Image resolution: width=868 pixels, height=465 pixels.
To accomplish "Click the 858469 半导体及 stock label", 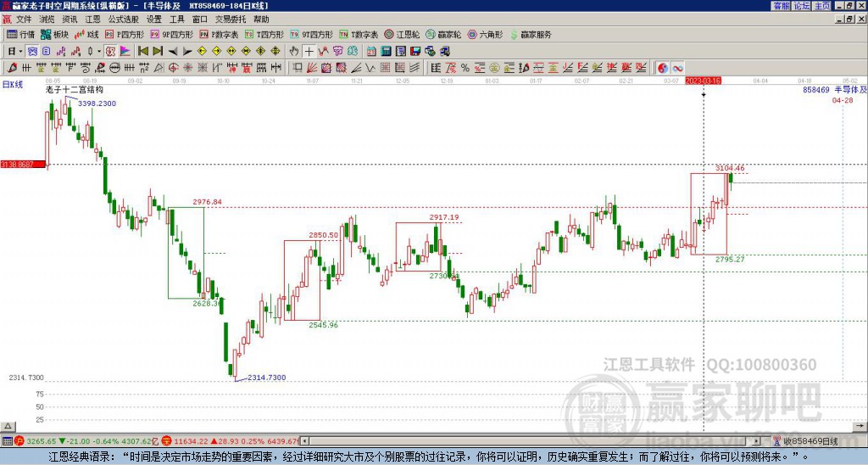I will [835, 89].
